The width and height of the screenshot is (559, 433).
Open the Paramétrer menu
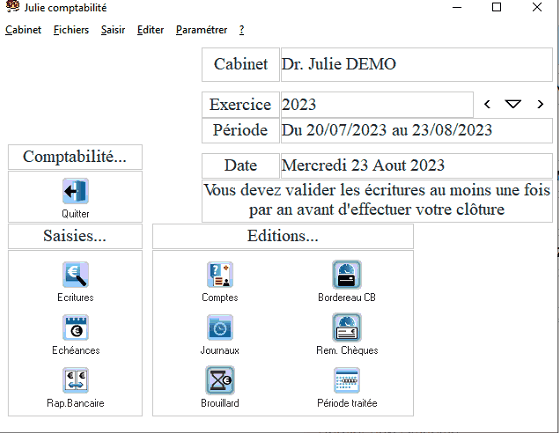click(x=201, y=30)
